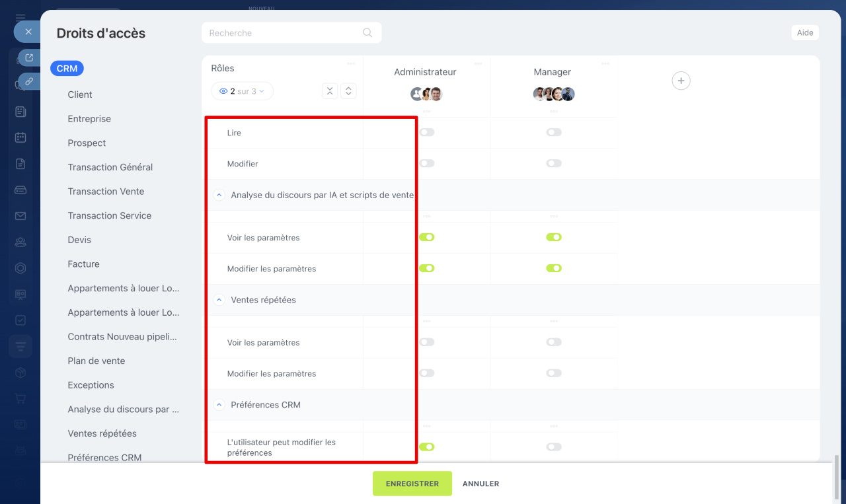Click the open-in-new-window icon on left edge

pos(29,58)
